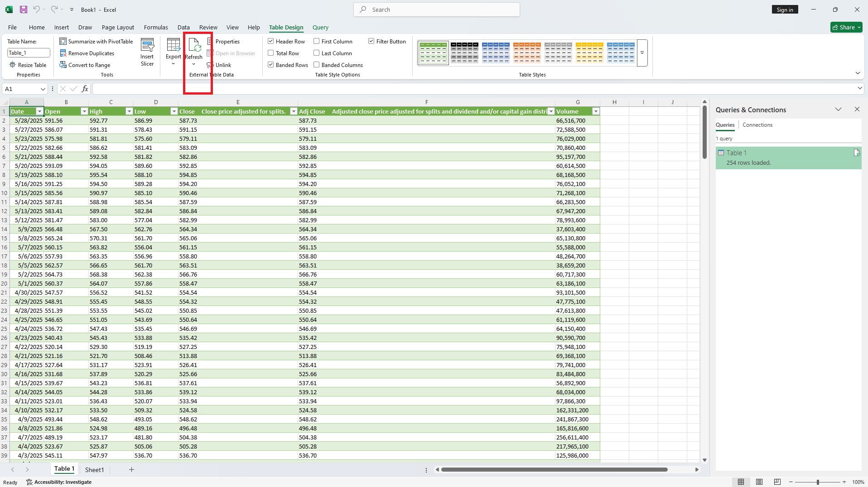The width and height of the screenshot is (868, 487).
Task: Click the Accessibility Investigate status item
Action: (59, 482)
